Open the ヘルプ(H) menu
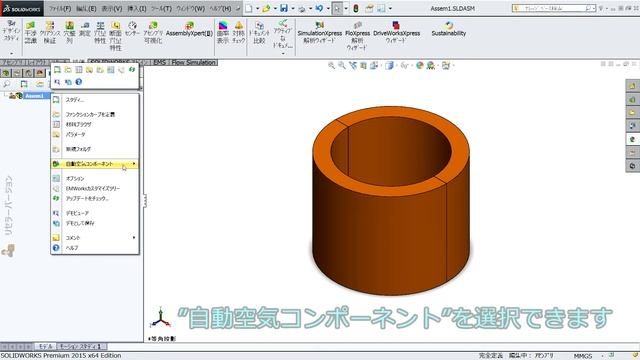The image size is (640, 360). [220, 8]
